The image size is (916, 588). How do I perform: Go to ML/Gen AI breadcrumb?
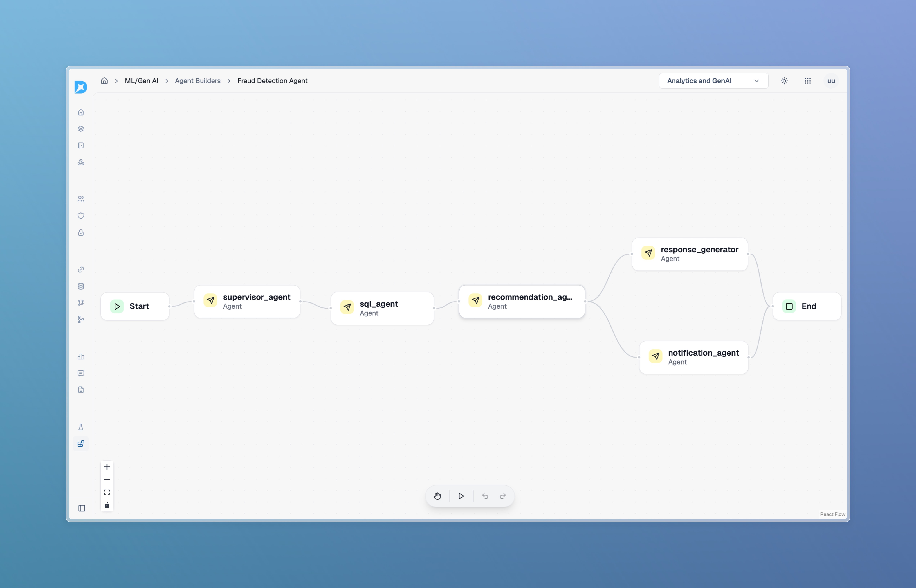[141, 81]
